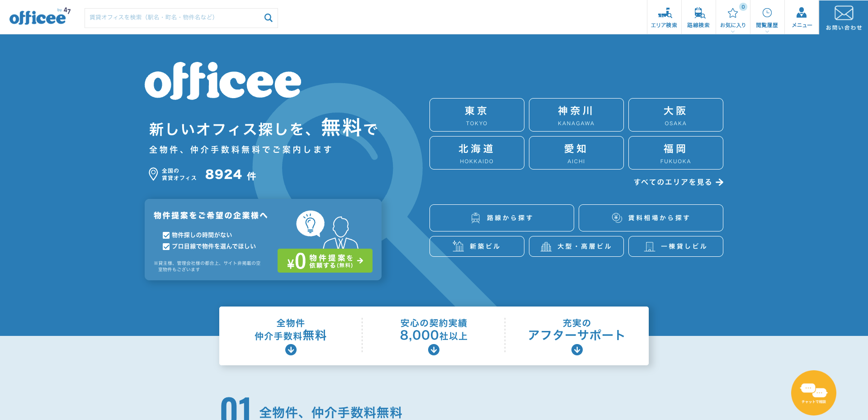Viewport: 868px width, 420px height.
Task: Click the green 物件提案を依頼する button
Action: pos(325,261)
